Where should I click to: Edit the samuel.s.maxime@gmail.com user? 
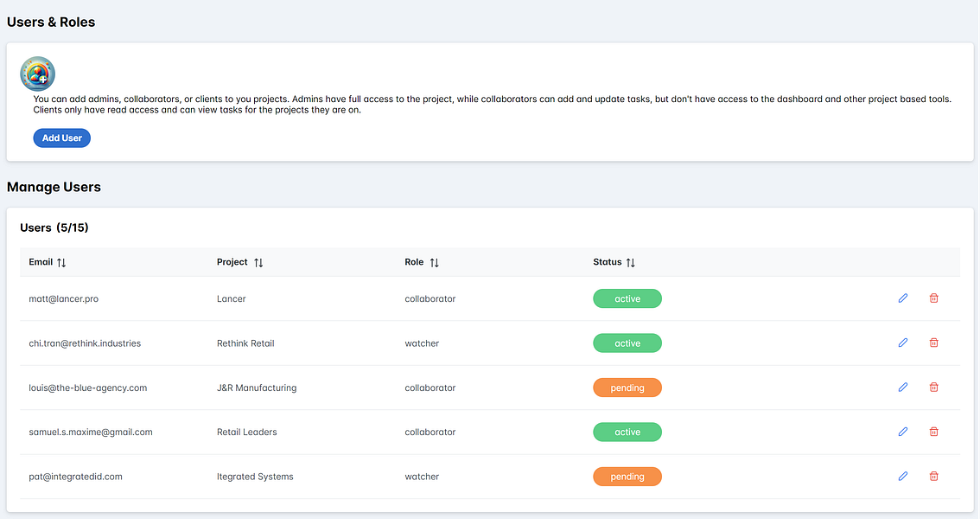coord(903,432)
